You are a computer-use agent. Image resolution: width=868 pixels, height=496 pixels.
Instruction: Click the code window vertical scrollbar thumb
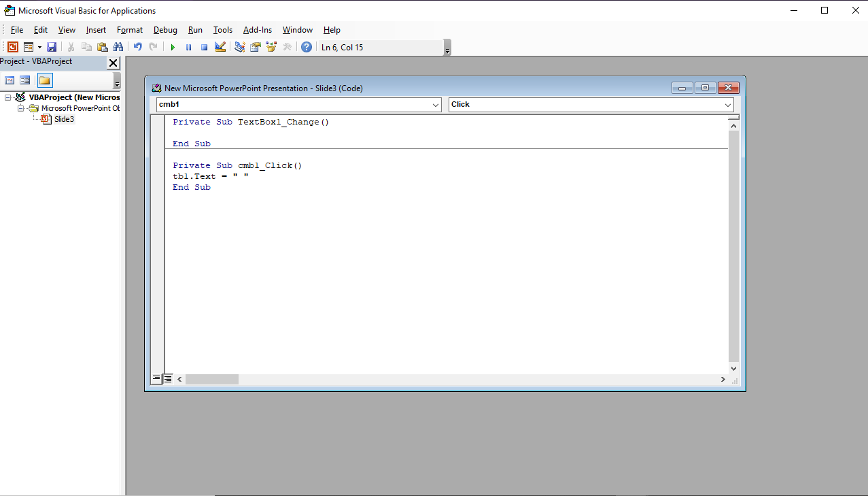point(733,246)
